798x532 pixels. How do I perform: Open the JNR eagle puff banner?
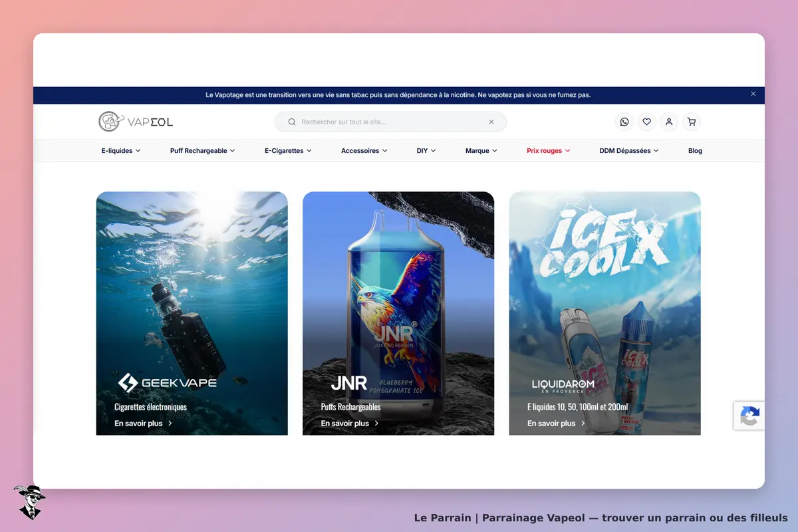[398, 313]
